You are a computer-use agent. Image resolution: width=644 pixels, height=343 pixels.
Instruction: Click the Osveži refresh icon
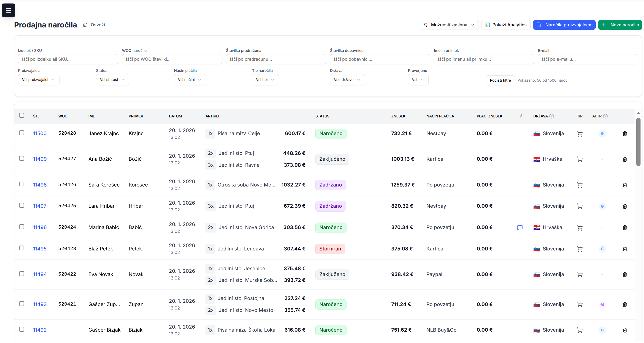point(85,25)
